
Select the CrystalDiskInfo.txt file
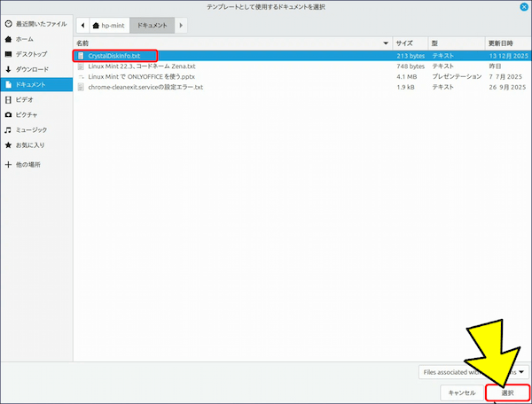113,56
